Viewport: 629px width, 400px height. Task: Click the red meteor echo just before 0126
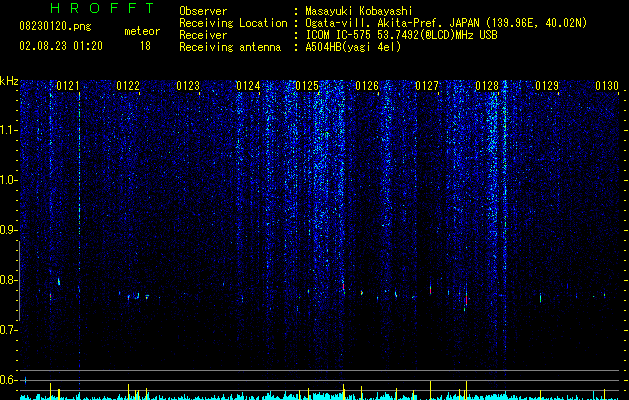343,287
